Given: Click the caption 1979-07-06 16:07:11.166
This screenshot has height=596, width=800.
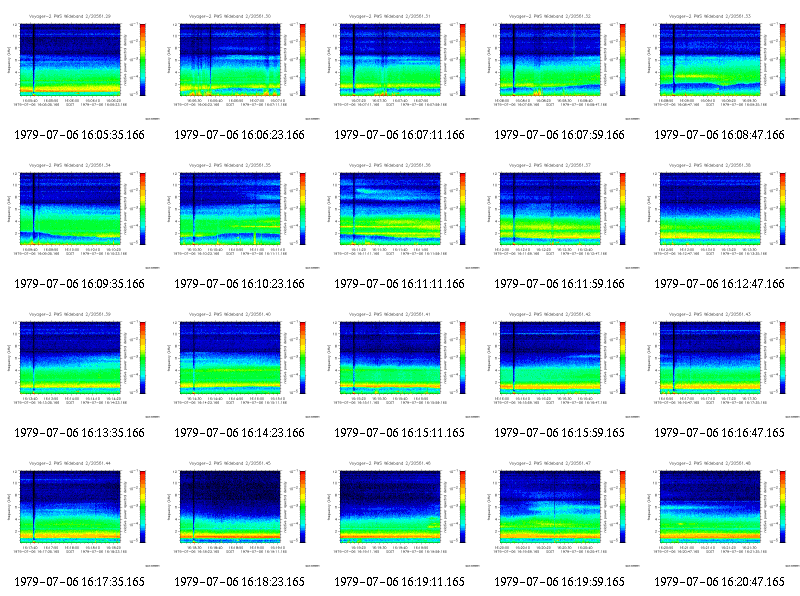Looking at the screenshot, I should pyautogui.click(x=399, y=135).
